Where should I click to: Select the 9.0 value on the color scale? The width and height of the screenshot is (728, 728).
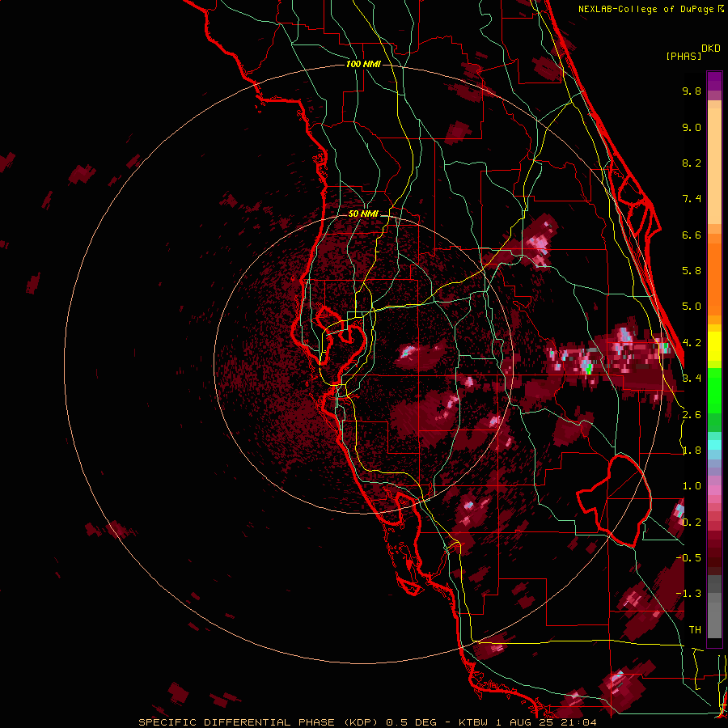pos(692,127)
